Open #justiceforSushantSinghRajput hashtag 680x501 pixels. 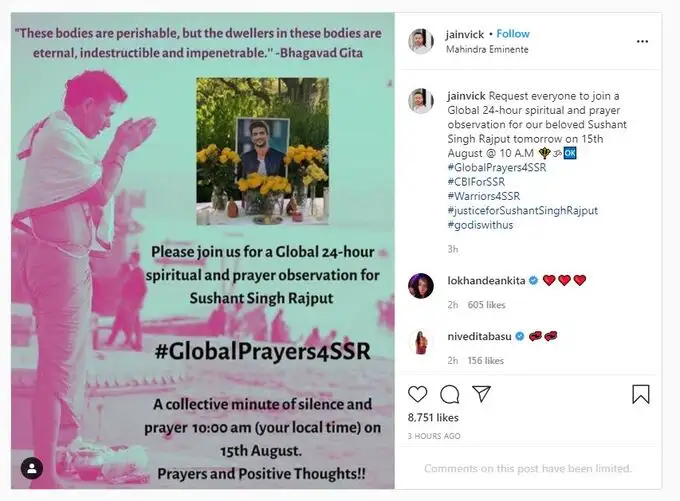pos(523,210)
